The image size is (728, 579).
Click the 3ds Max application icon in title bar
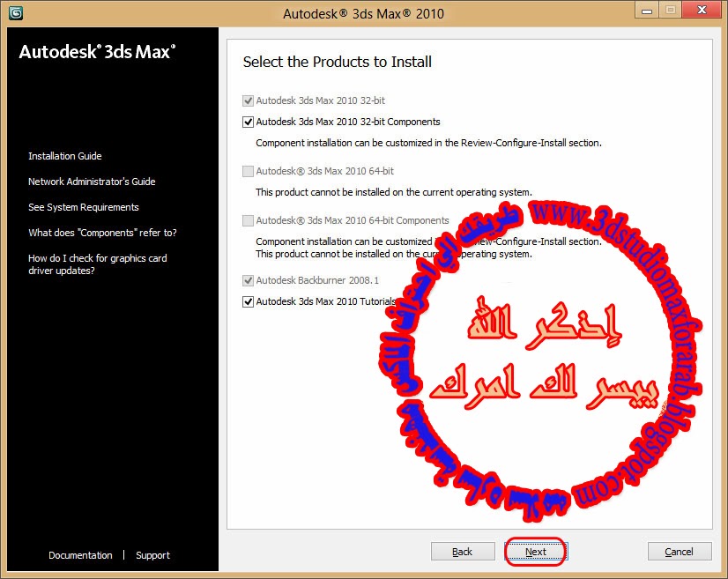coord(15,13)
